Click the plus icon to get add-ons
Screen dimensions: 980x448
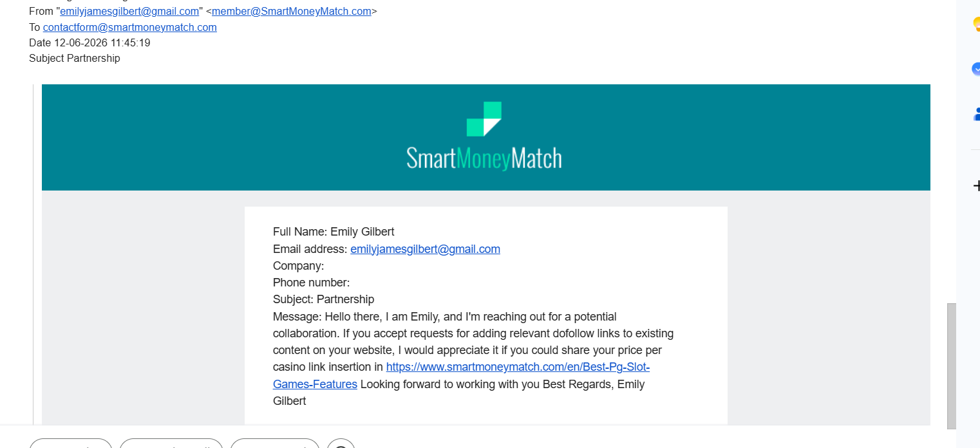(x=976, y=186)
